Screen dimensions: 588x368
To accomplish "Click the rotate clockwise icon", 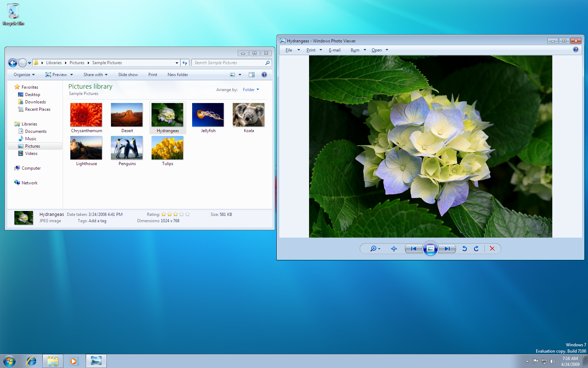I will coord(476,248).
